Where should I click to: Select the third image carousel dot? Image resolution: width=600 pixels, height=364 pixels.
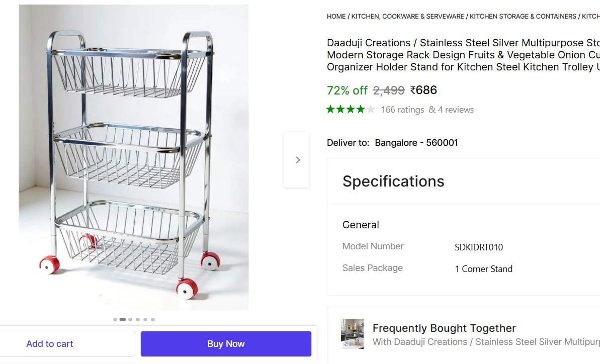click(130, 319)
